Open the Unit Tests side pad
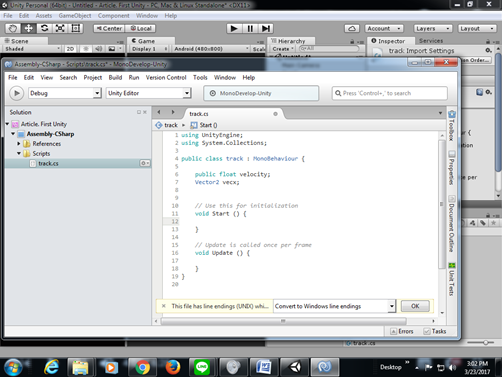Screen dimensions: 502x377 (452, 279)
